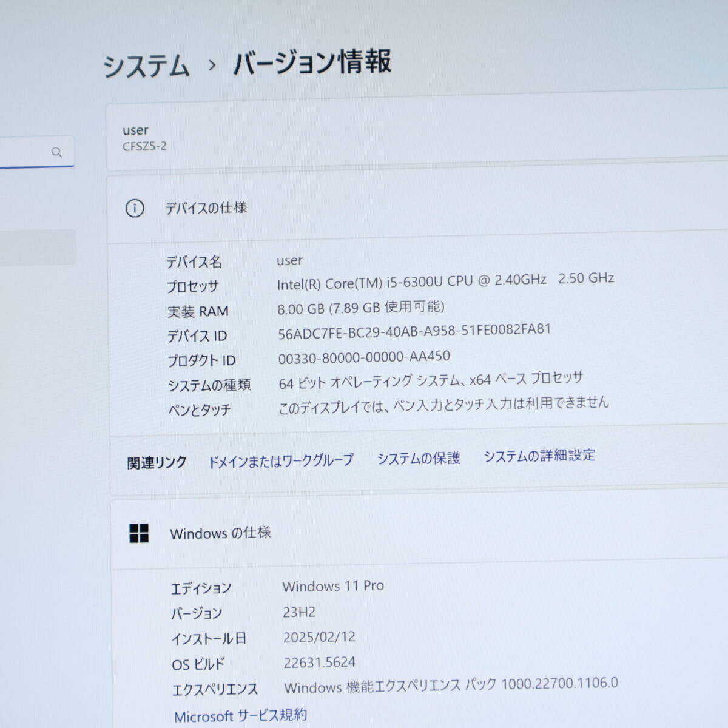Screen dimensions: 728x728
Task: Click the エディション label
Action: [x=201, y=588]
